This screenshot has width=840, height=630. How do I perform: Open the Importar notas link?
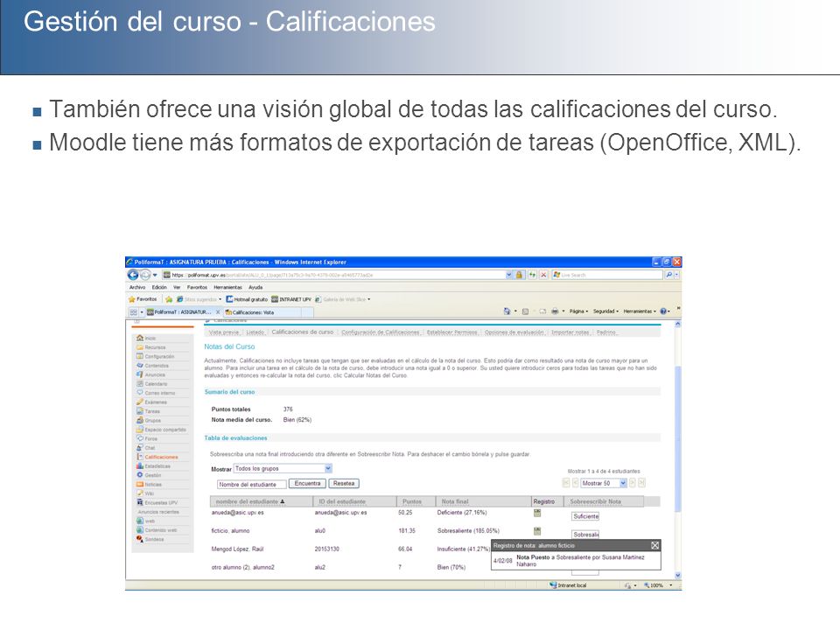pyautogui.click(x=570, y=332)
